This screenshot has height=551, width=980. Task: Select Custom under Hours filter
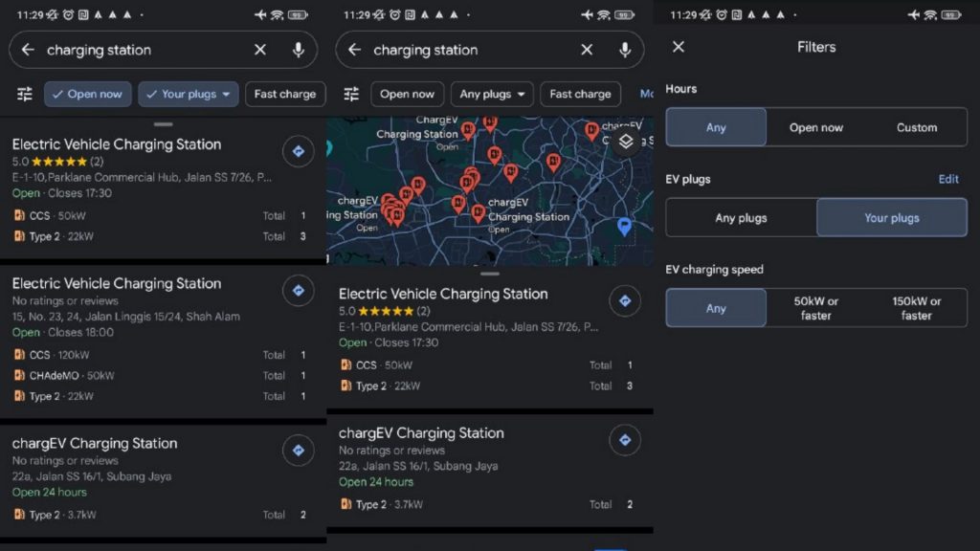(x=916, y=127)
